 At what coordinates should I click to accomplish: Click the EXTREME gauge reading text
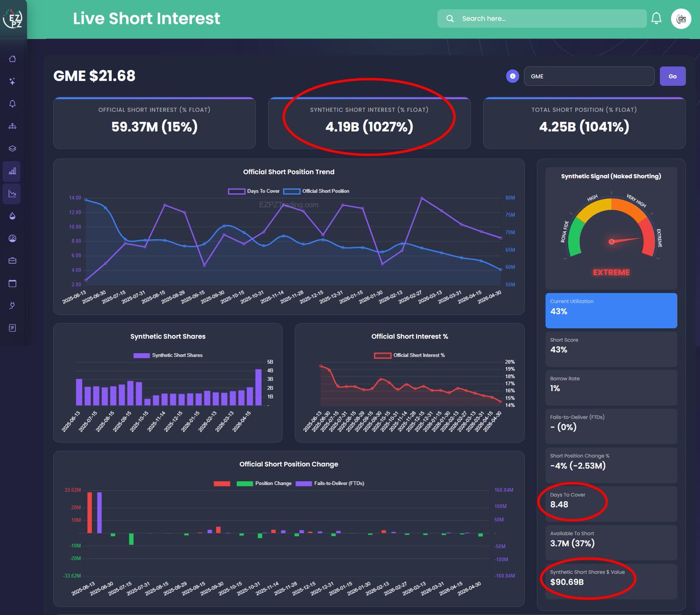click(611, 272)
